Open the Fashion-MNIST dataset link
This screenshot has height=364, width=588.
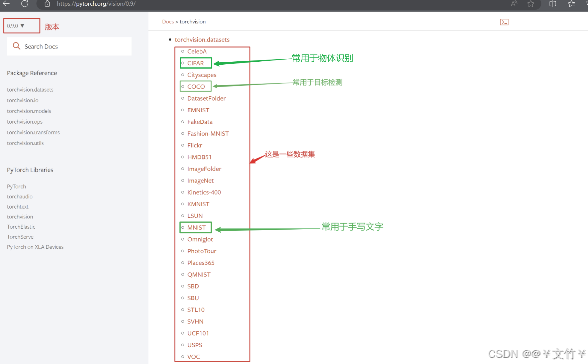tap(208, 134)
